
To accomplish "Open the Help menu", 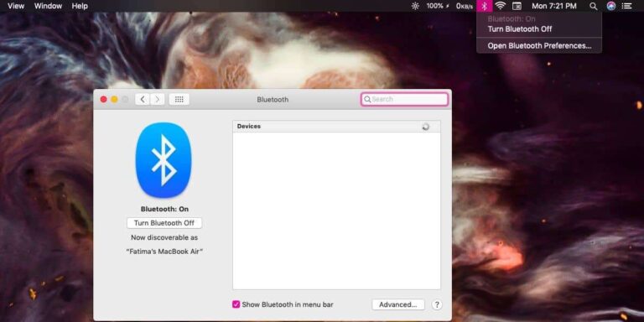I will tap(80, 6).
